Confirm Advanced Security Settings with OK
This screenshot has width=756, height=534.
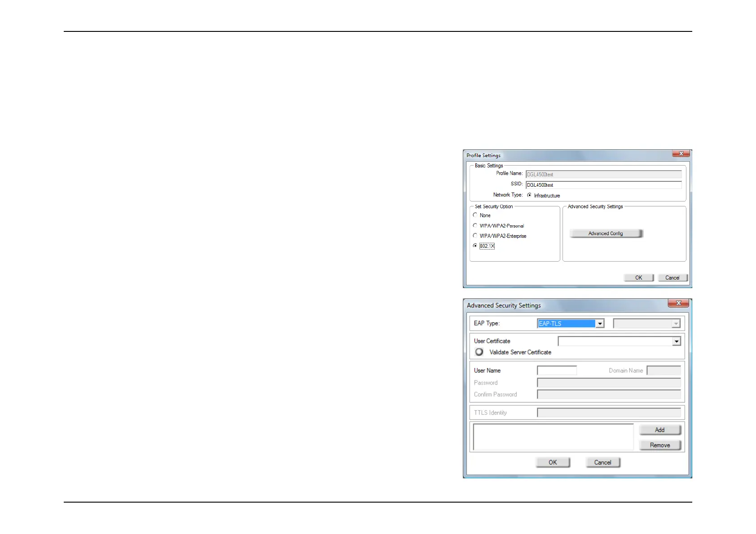(553, 463)
